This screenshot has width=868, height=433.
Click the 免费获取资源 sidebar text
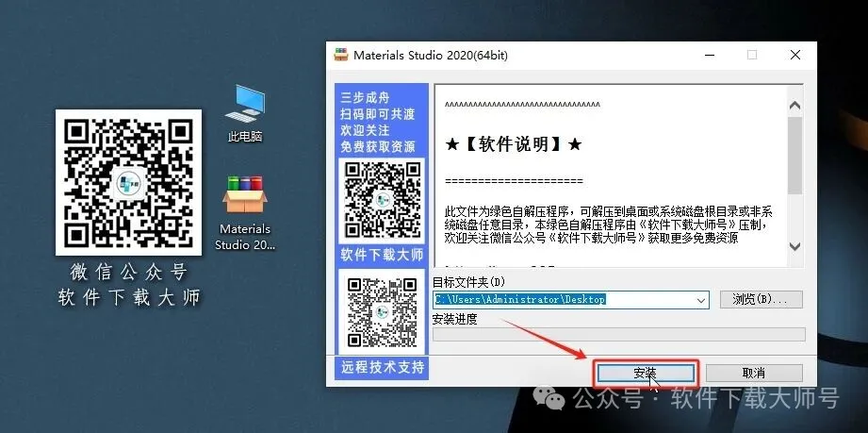tap(378, 147)
